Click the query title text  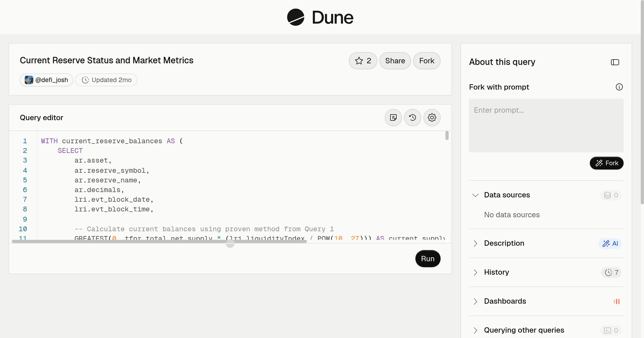click(x=107, y=60)
